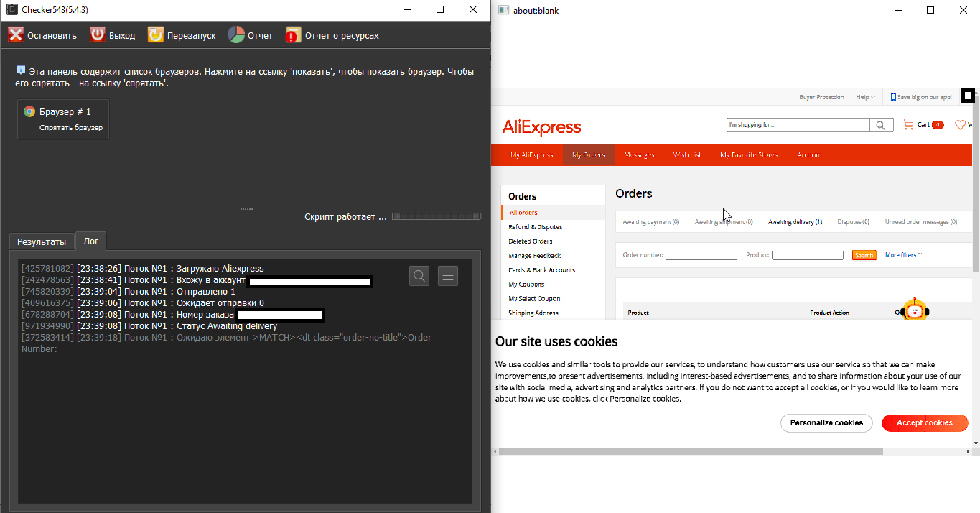The image size is (980, 513).
Task: Switch to the Результаты tab
Action: click(42, 241)
